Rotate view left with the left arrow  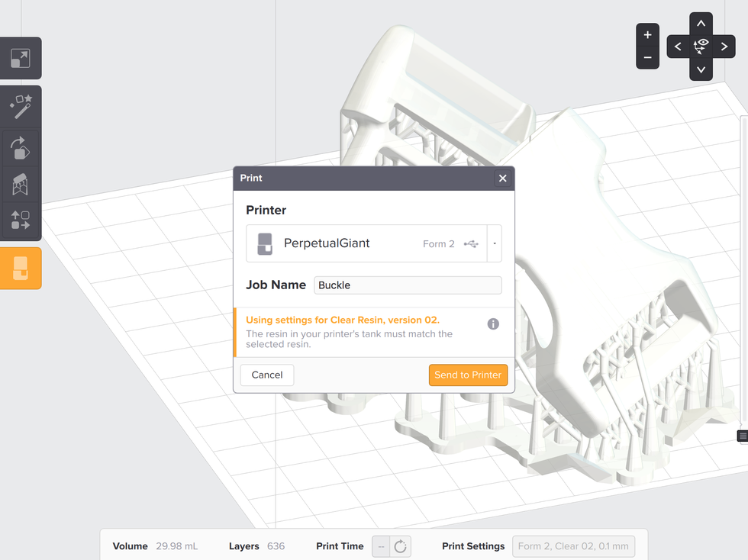(x=678, y=47)
